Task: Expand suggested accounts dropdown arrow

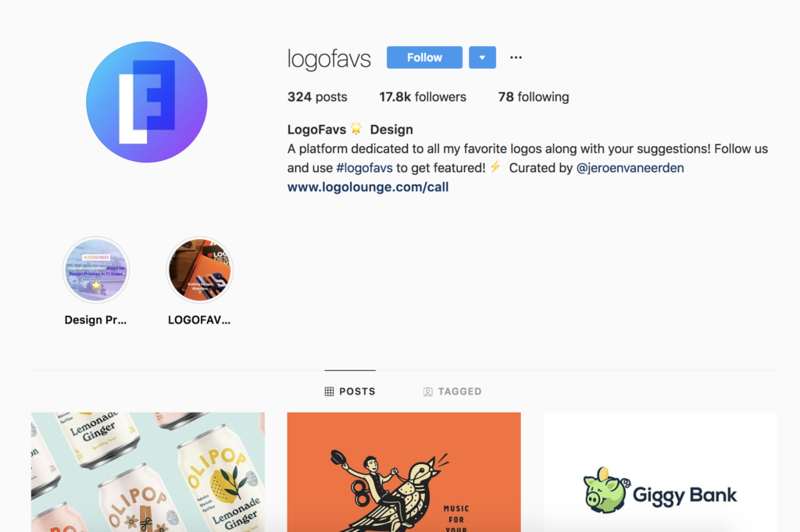Action: pyautogui.click(x=482, y=57)
